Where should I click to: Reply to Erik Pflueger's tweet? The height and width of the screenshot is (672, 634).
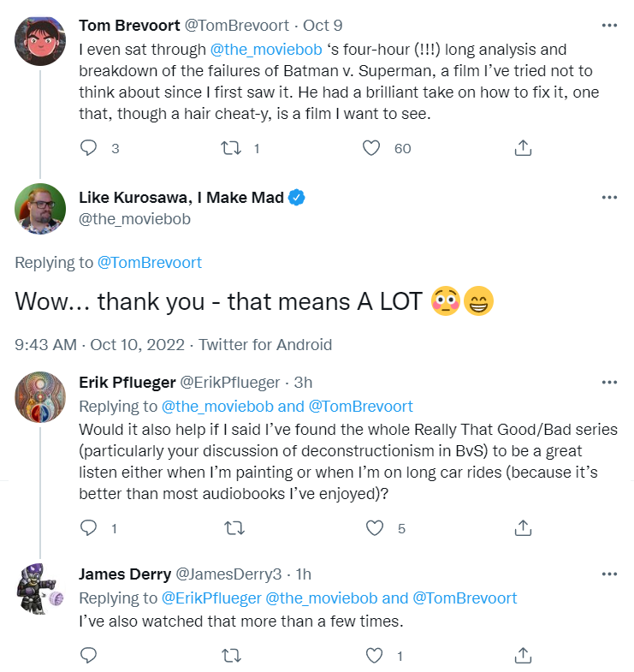coord(89,528)
